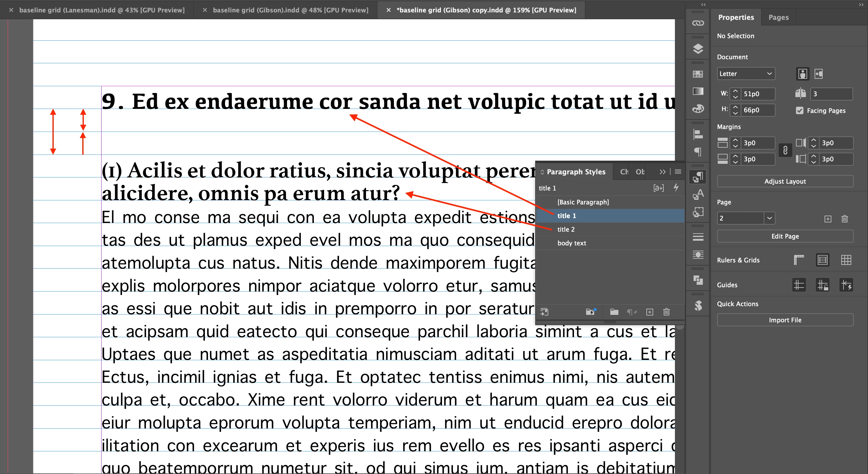Switch to the baseline grid (Lanesman).indd tab
868x474 pixels.
point(102,10)
